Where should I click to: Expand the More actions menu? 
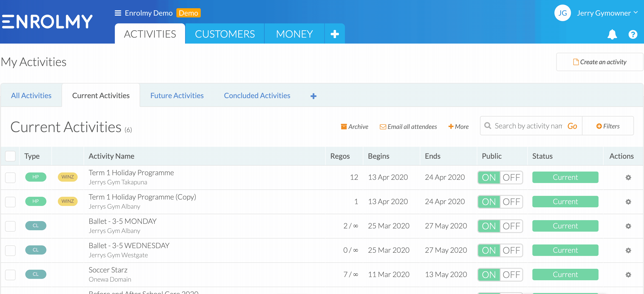[458, 127]
